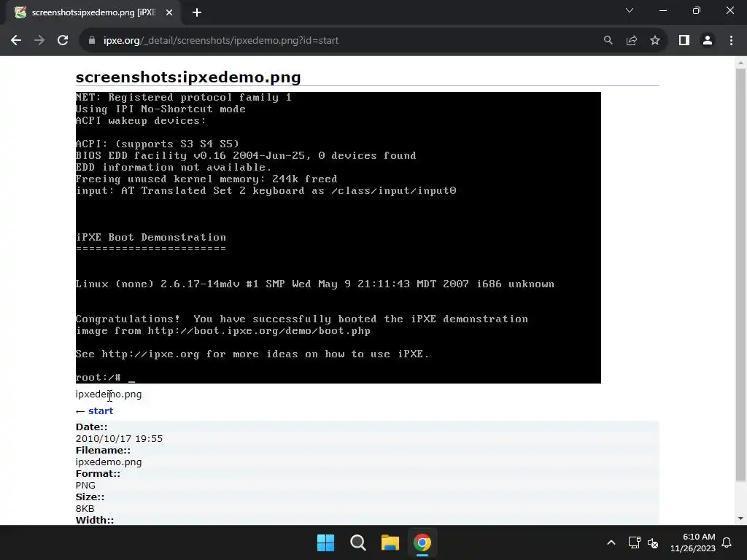747x560 pixels.
Task: Click the Chrome taskbar icon
Action: tap(422, 542)
